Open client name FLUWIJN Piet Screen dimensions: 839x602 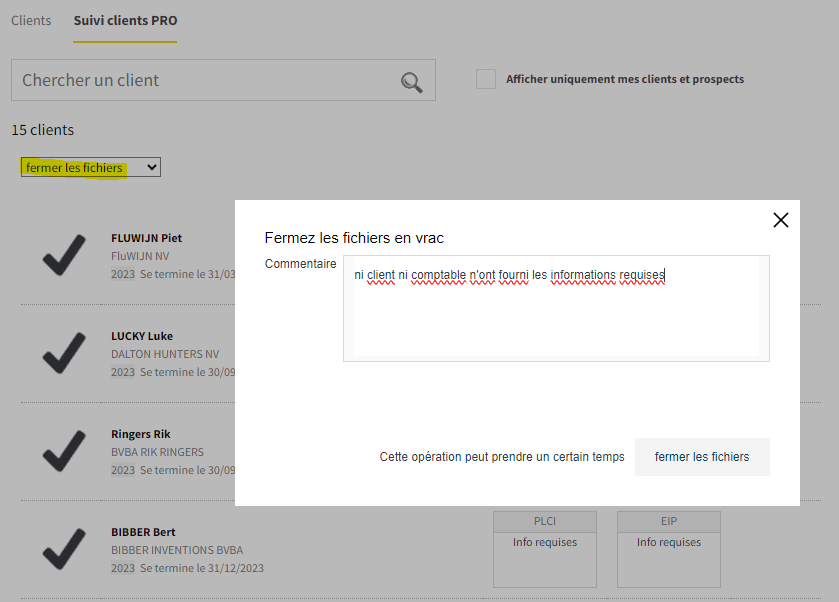[x=146, y=238]
